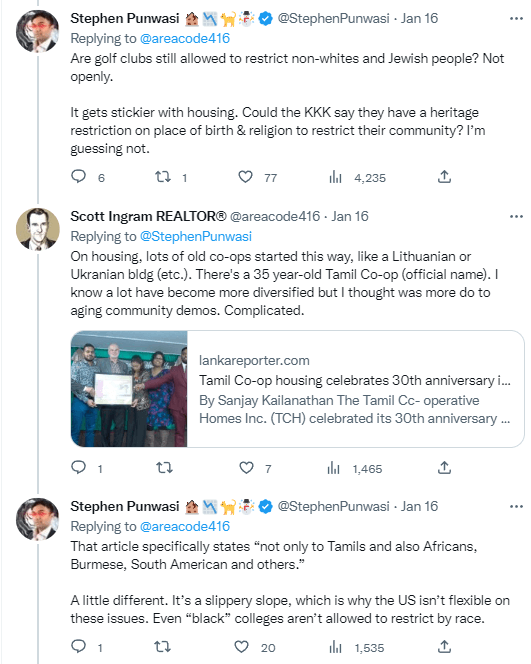Image resolution: width=531 pixels, height=664 pixels.
Task: Open more options on Scott Ingram's tweet
Action: tap(516, 216)
